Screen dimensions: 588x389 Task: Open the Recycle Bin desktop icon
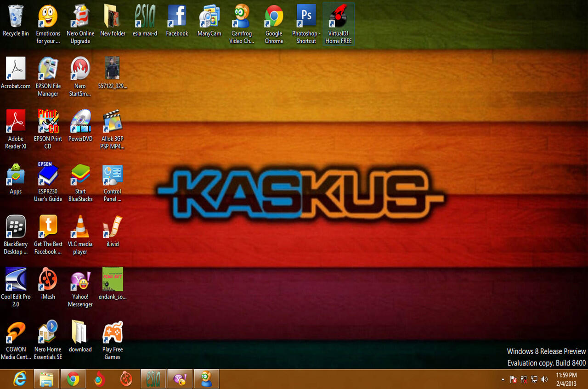coord(16,21)
